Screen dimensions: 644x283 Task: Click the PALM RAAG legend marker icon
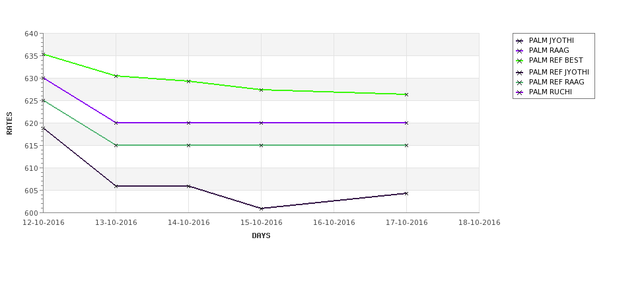[520, 51]
